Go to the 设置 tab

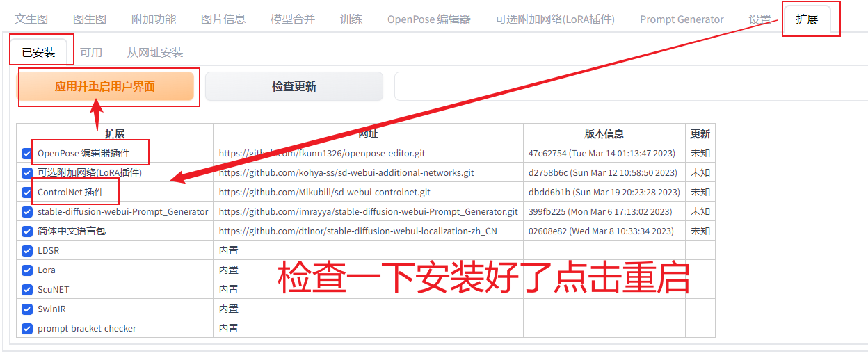(x=759, y=19)
